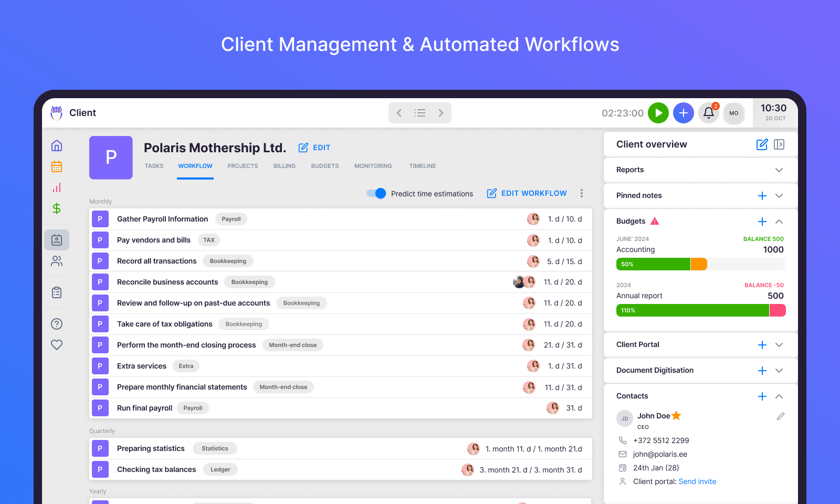Open the MONITORING tab
Image resolution: width=840 pixels, height=504 pixels.
point(373,166)
